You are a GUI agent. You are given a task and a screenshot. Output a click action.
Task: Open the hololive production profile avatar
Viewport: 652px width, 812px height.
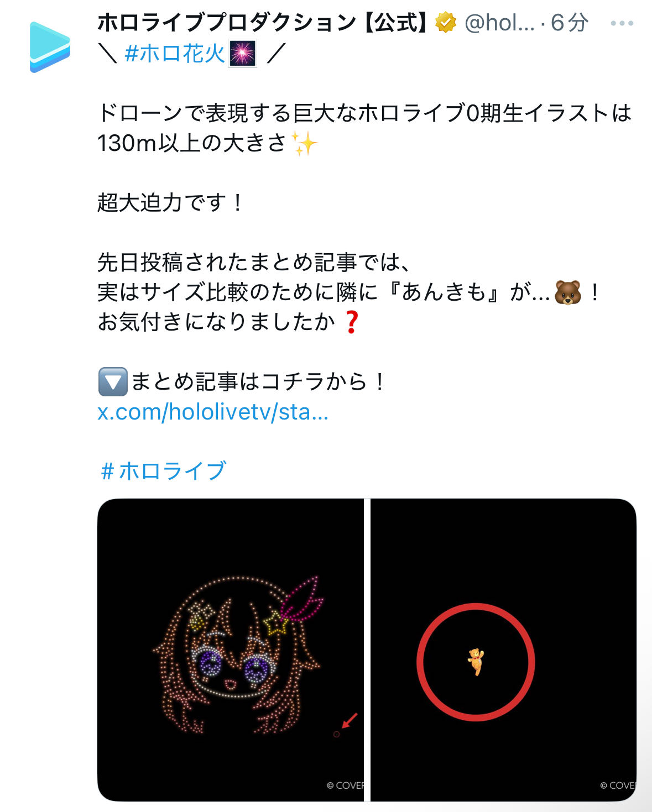[x=50, y=47]
